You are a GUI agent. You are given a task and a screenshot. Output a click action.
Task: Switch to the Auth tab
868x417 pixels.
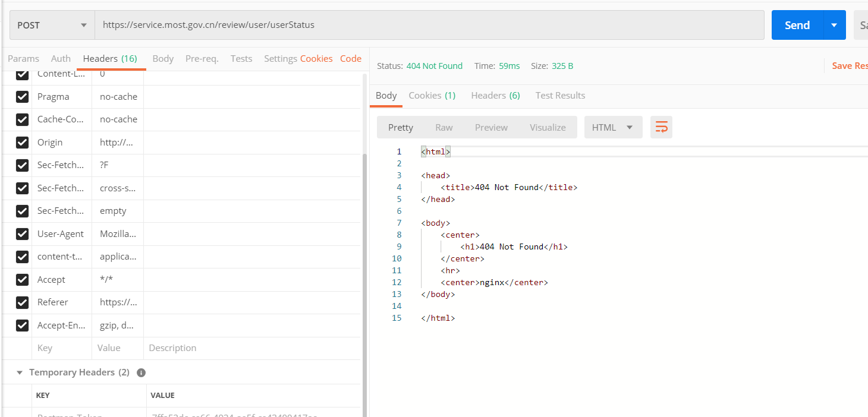(x=61, y=58)
